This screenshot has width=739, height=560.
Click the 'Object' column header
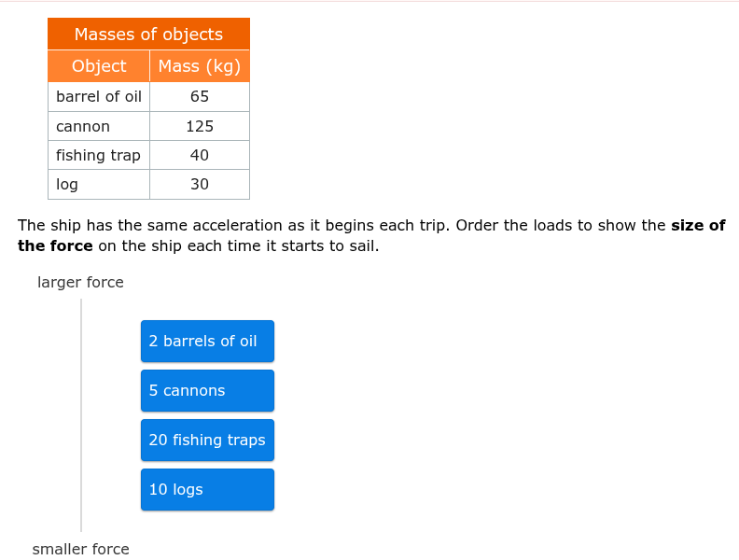click(99, 66)
